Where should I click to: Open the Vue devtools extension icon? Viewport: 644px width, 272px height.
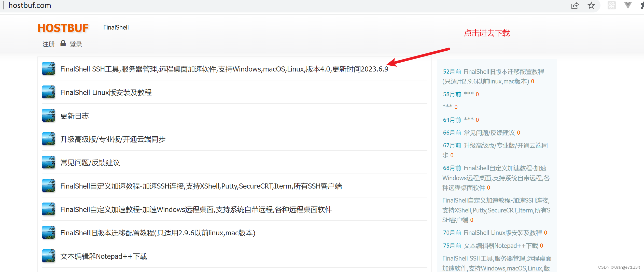click(628, 5)
